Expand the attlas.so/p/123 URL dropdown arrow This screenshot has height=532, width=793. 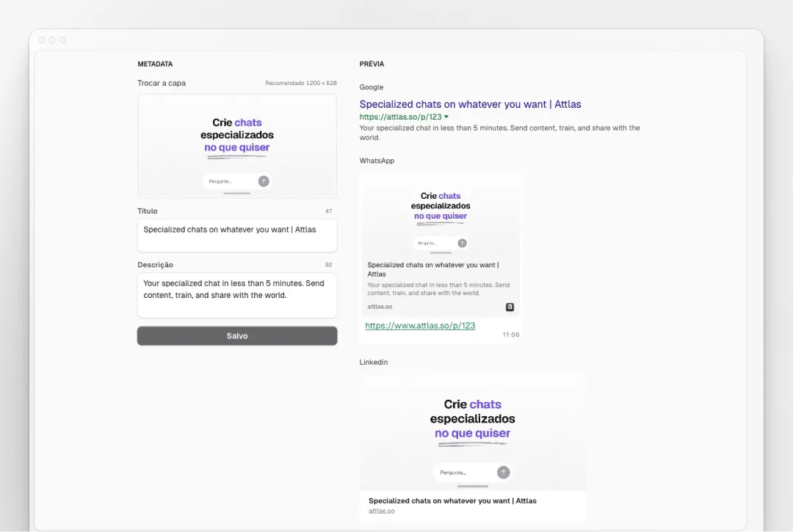(x=445, y=117)
